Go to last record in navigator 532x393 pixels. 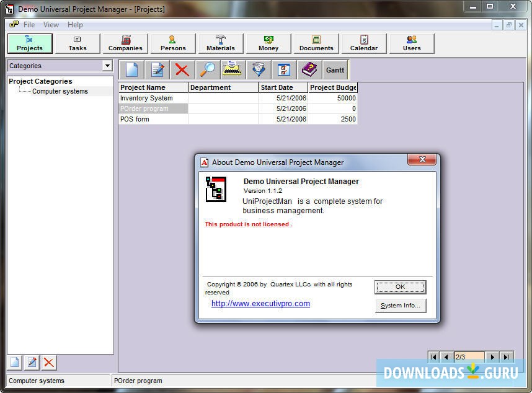(x=506, y=356)
